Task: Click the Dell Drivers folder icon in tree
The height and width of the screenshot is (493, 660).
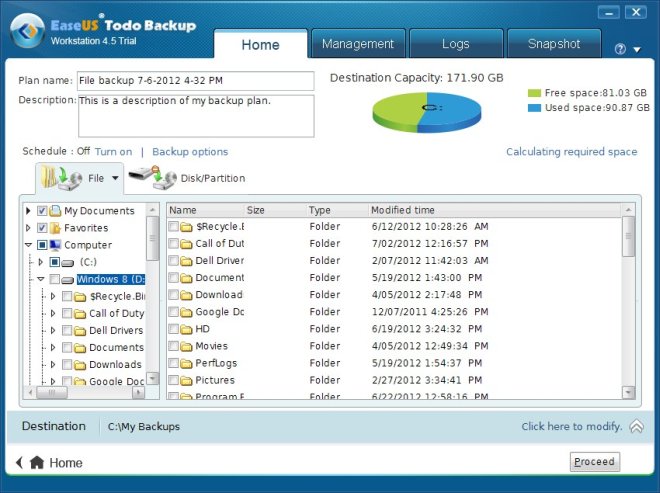Action: 80,331
